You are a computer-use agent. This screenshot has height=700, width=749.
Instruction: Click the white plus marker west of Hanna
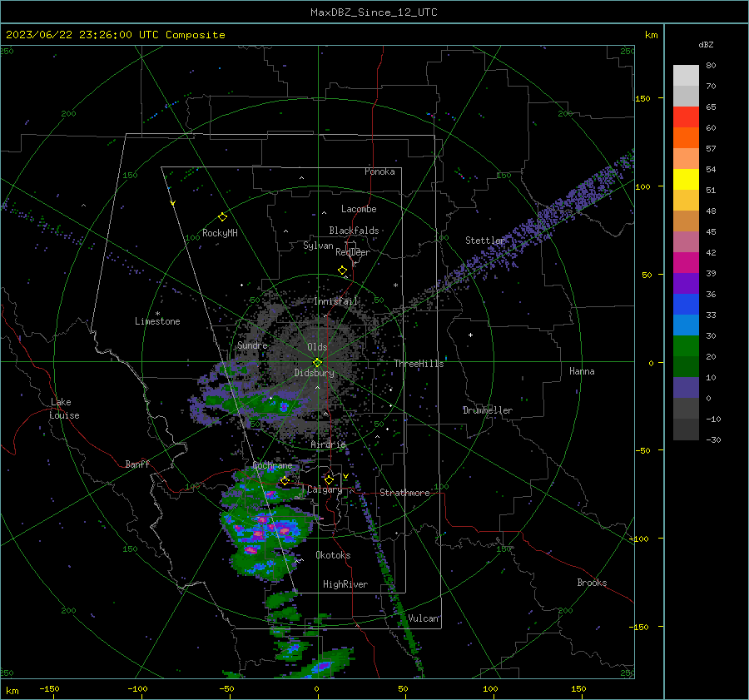pyautogui.click(x=470, y=335)
